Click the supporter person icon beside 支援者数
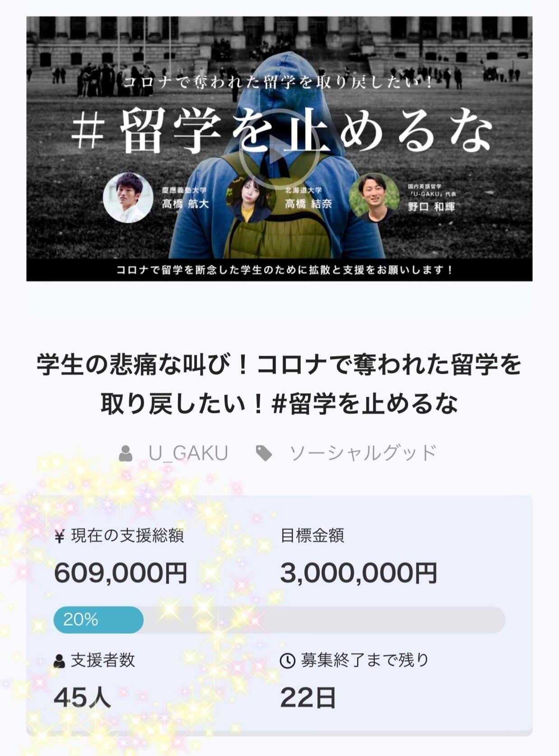Image resolution: width=559 pixels, height=756 pixels. coord(59,661)
